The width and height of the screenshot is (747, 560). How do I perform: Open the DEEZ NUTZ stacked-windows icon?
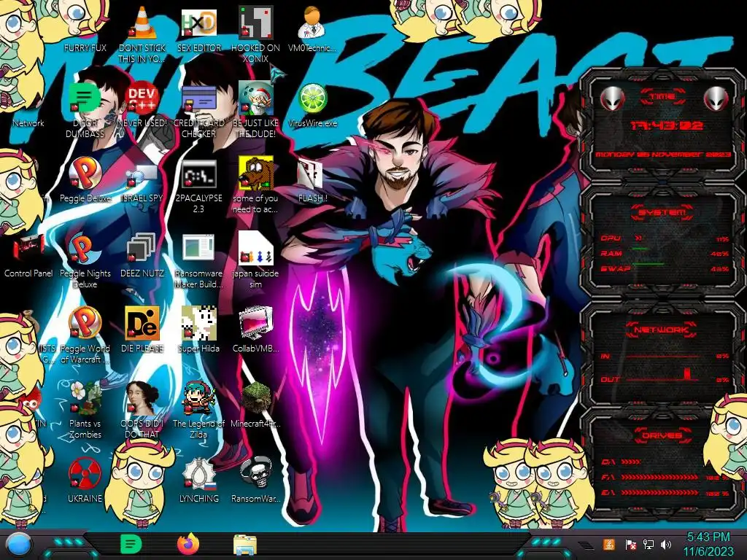tap(142, 249)
